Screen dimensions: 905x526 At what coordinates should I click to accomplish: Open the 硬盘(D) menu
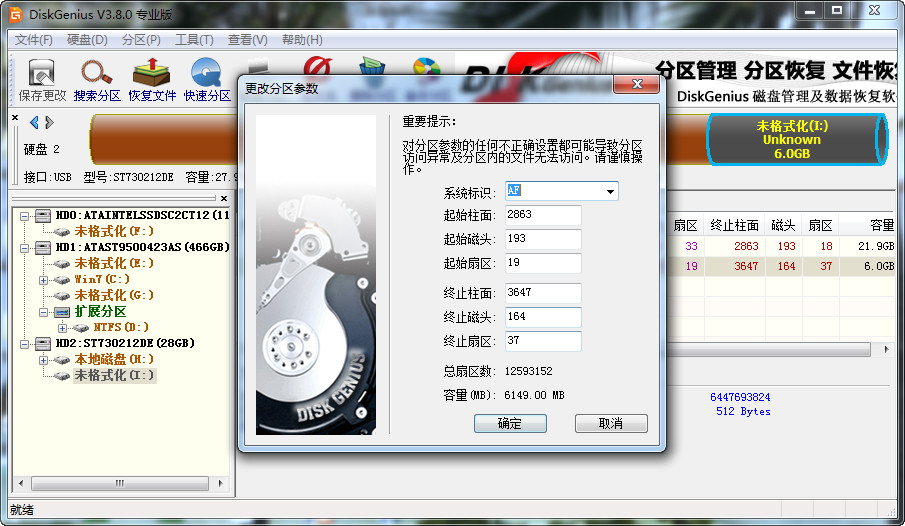coord(87,40)
